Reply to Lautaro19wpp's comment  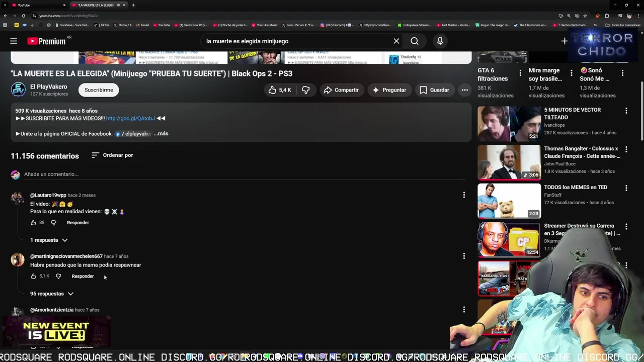(x=78, y=223)
